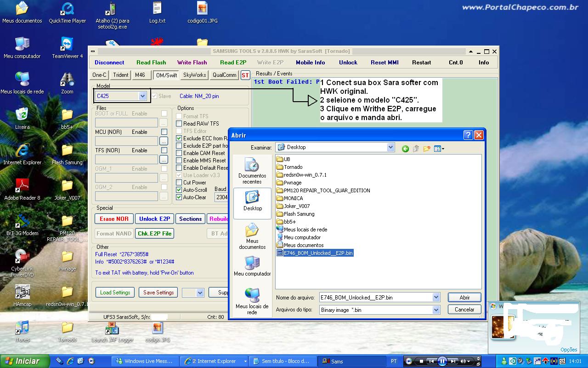Go up one folder level in Abrir dialog
Viewport: 588px width, 368px height.
point(416,148)
